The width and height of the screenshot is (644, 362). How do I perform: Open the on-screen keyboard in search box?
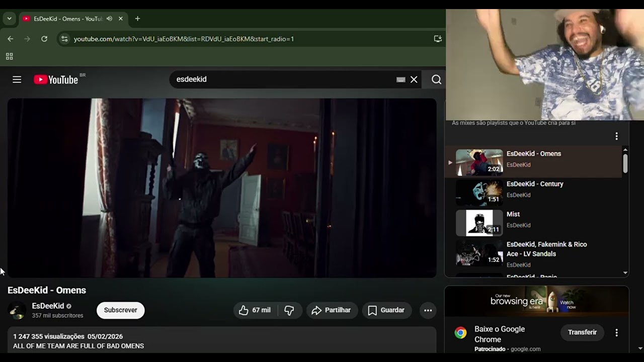[401, 79]
